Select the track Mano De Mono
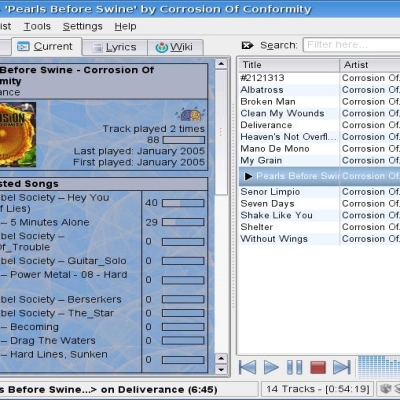Image resolution: width=400 pixels, height=400 pixels. 319,149
